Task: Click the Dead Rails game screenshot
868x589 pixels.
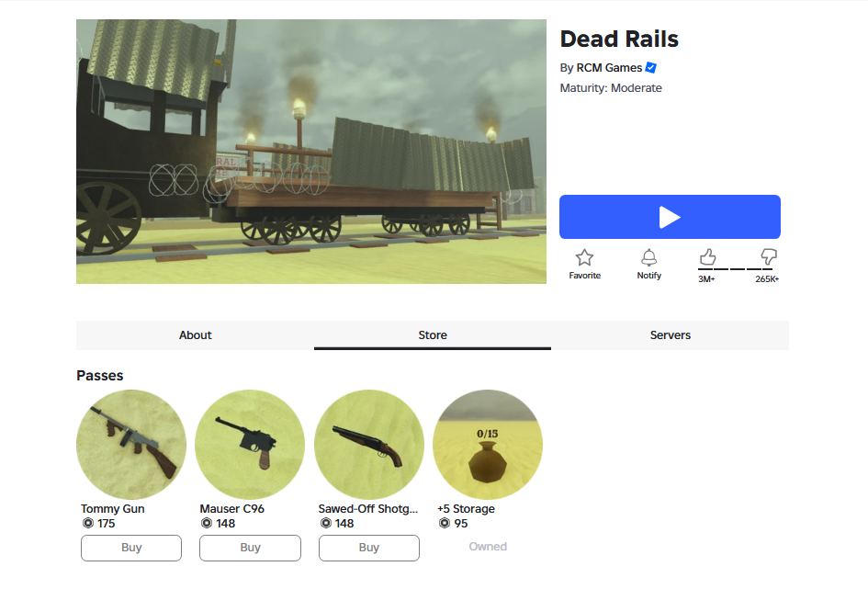Action: click(311, 152)
